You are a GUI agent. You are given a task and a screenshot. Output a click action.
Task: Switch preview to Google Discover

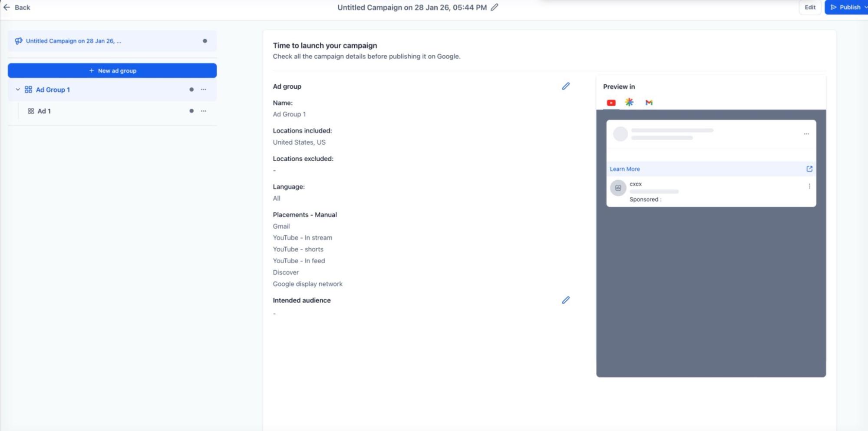click(x=629, y=103)
